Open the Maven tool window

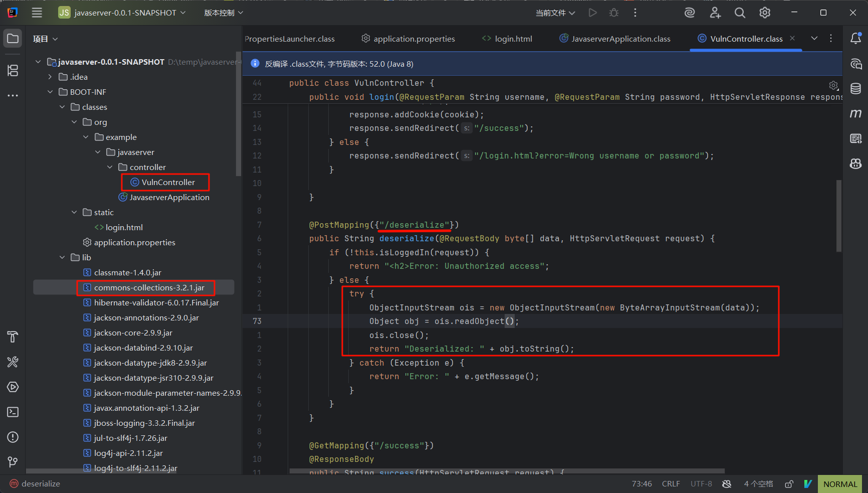pyautogui.click(x=855, y=114)
